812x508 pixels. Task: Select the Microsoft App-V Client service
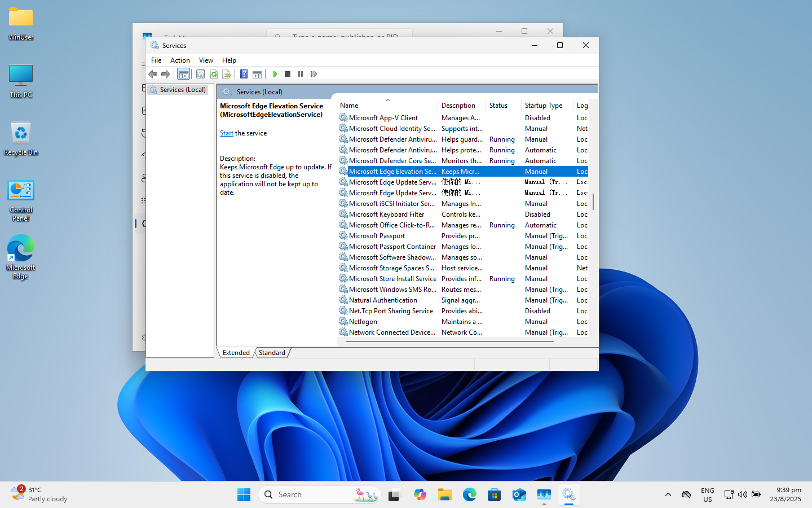point(463,118)
